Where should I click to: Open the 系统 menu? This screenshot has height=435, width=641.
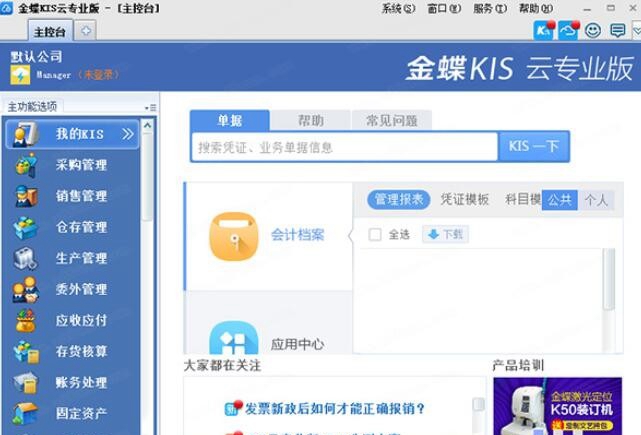click(398, 8)
